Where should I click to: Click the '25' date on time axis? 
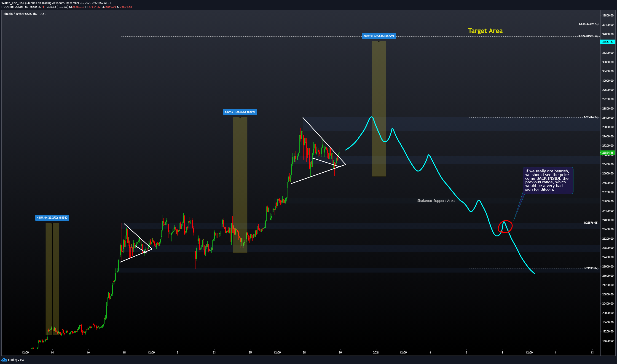tap(250, 353)
